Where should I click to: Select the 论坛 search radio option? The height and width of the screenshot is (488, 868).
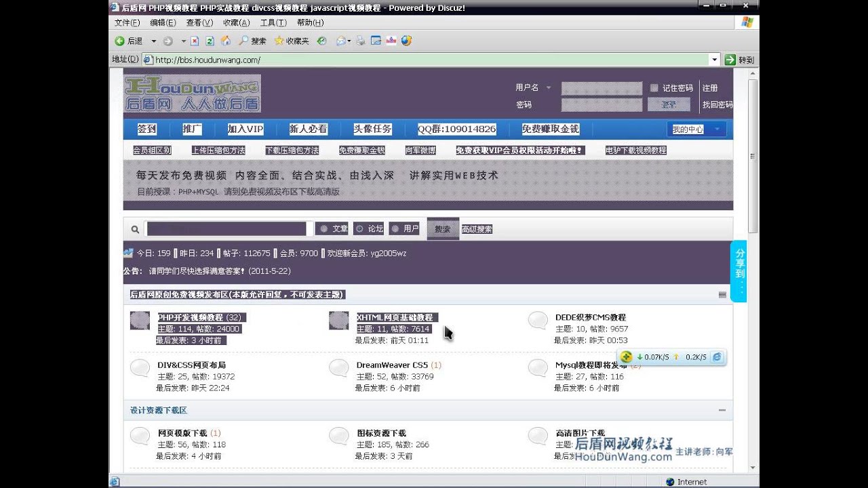[359, 229]
